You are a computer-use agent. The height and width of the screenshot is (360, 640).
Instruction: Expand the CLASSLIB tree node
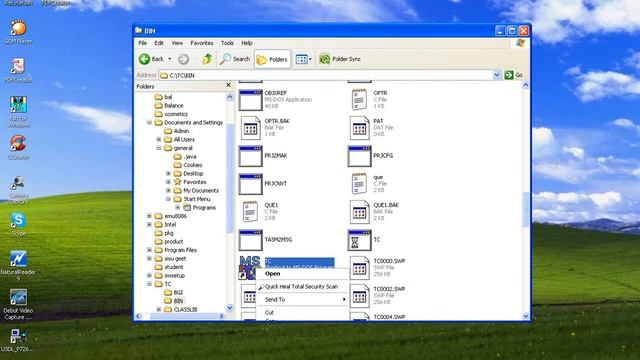[x=159, y=309]
